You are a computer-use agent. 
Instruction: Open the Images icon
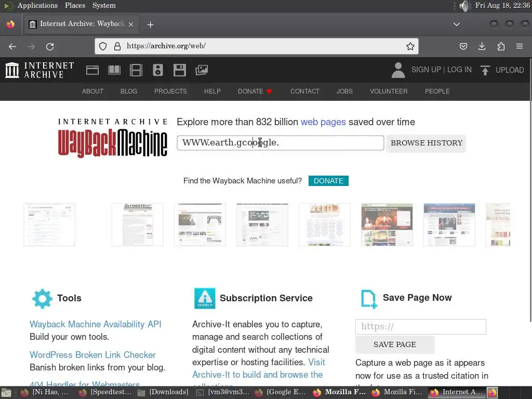tap(202, 70)
